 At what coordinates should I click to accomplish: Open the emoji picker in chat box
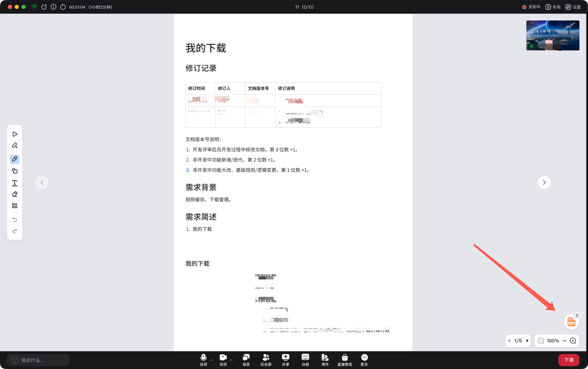[x=15, y=360]
